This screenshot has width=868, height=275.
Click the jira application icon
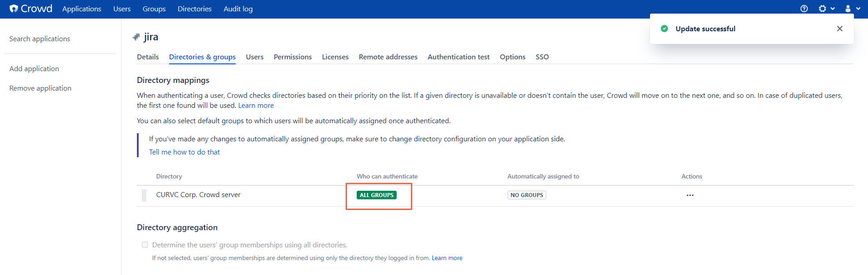pyautogui.click(x=136, y=37)
